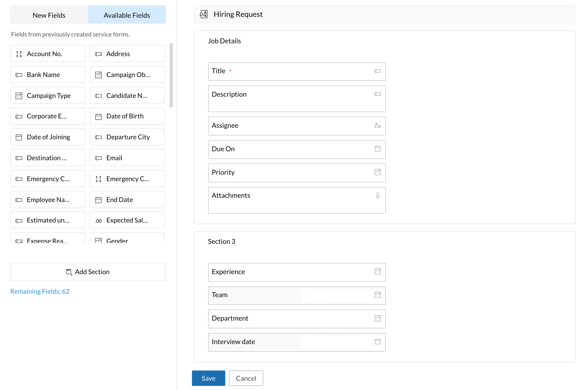Screen dimensions: 588x390
Task: Cancel the form editing
Action: click(x=246, y=378)
